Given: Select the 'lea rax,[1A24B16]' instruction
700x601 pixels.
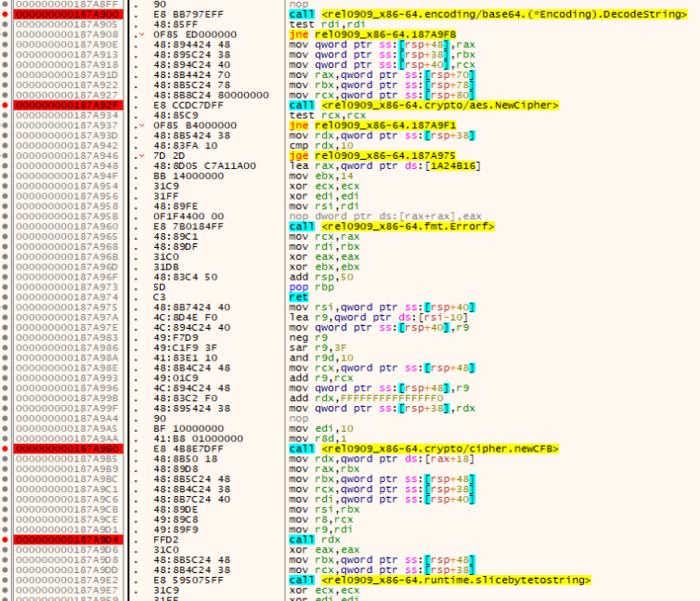Looking at the screenshot, I should pos(385,165).
